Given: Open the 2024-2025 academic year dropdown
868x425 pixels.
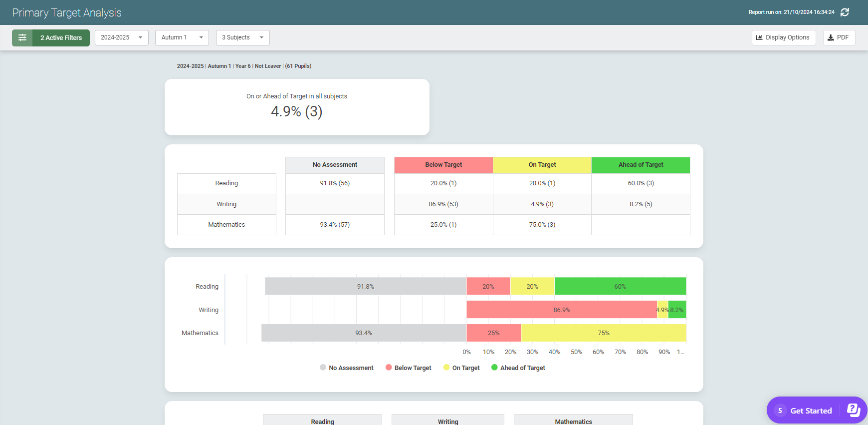Looking at the screenshot, I should (121, 38).
